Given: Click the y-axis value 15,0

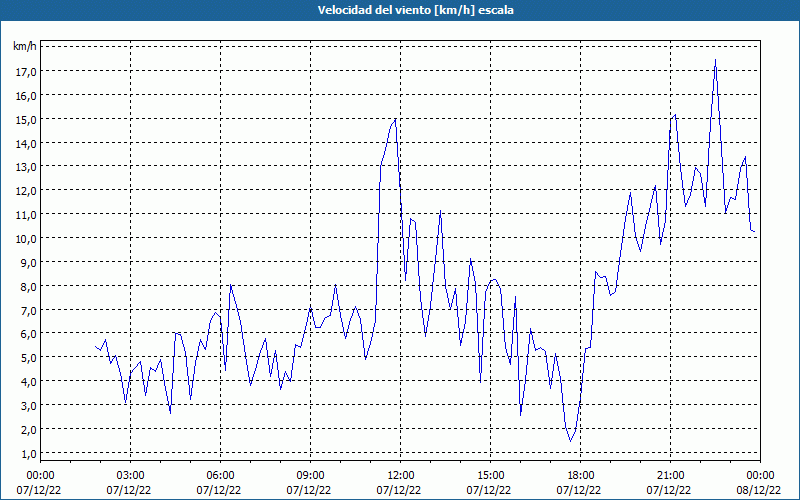Looking at the screenshot, I should point(27,120).
